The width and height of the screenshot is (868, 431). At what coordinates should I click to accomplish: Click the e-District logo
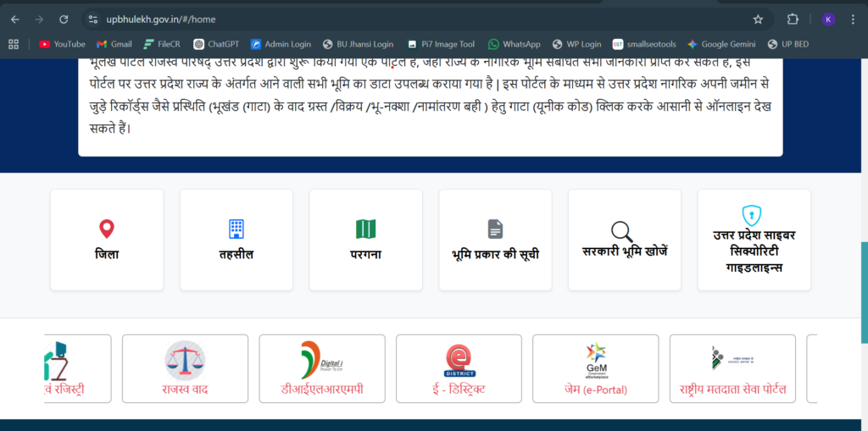click(x=460, y=362)
